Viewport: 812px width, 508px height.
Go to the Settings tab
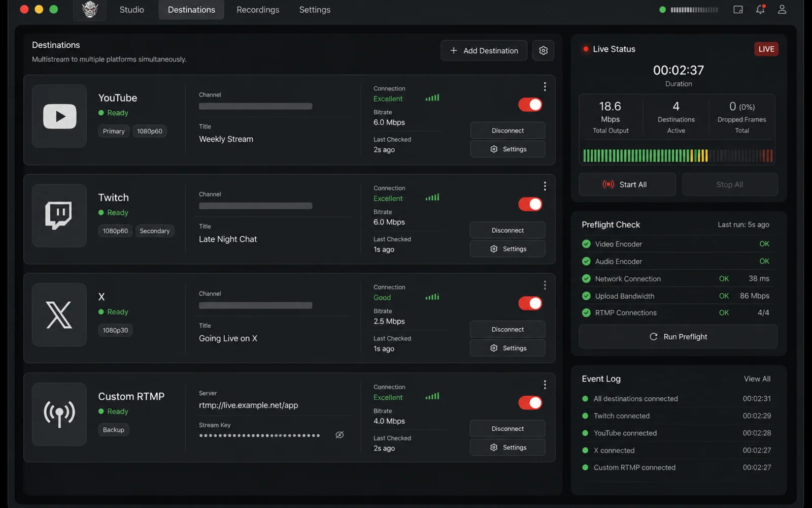click(315, 10)
